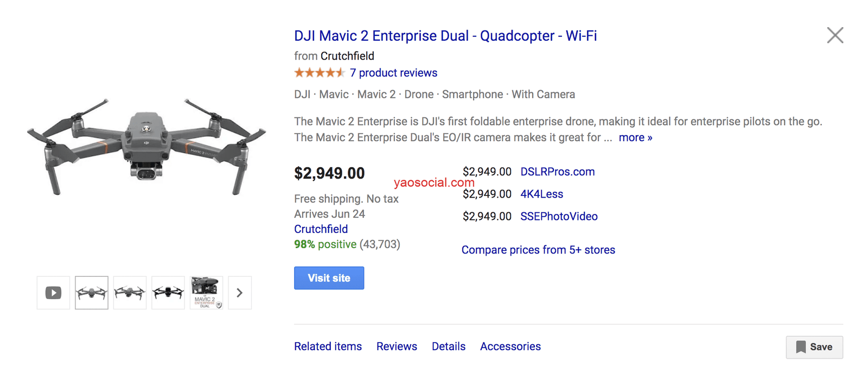Go to the Accessories tab
Viewport: 868px width, 367px height.
[x=510, y=346]
